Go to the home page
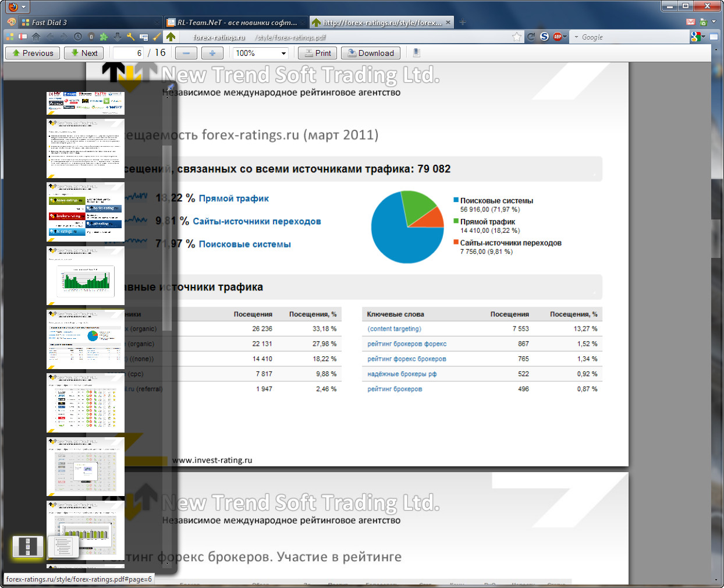This screenshot has width=724, height=588. pos(36,37)
